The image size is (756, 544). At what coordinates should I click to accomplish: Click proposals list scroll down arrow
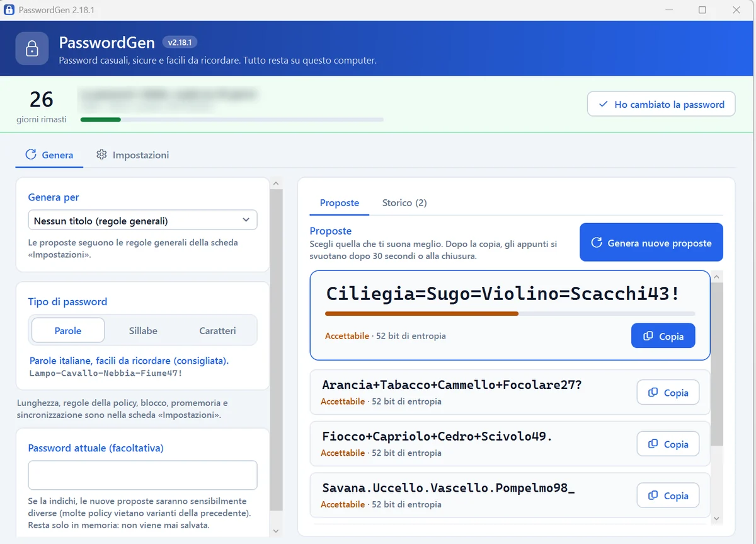point(716,518)
